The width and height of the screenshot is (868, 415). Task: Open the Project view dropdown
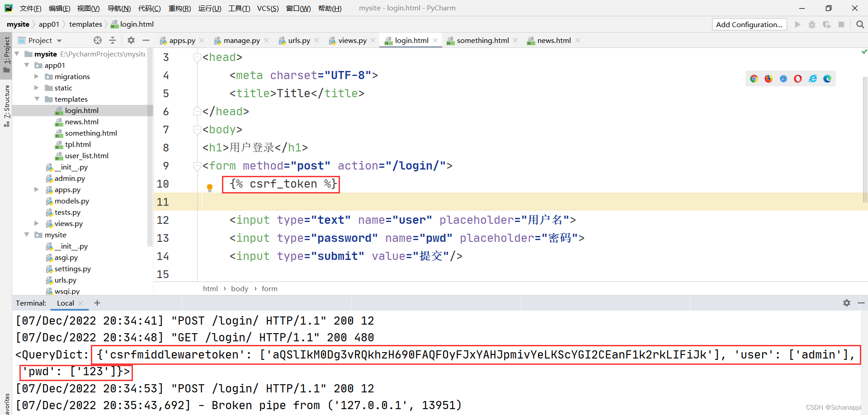pos(59,41)
